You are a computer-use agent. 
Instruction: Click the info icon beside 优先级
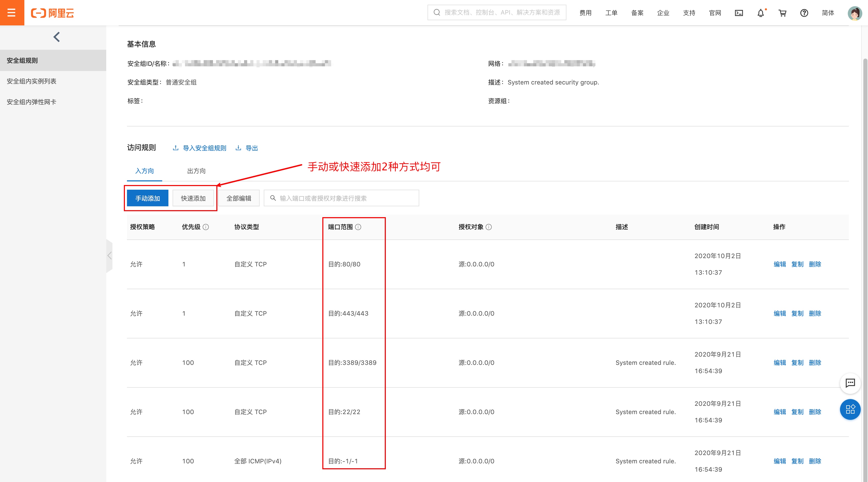[x=206, y=227]
